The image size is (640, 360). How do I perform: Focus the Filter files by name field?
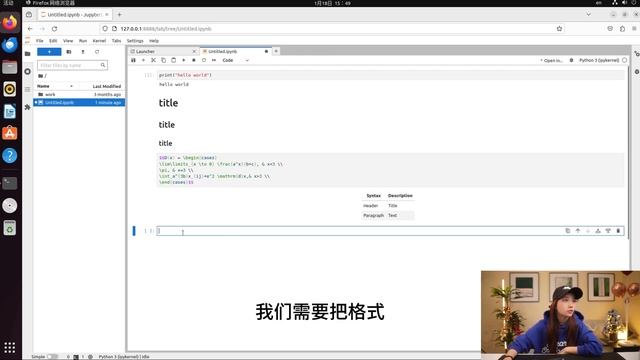[x=72, y=65]
